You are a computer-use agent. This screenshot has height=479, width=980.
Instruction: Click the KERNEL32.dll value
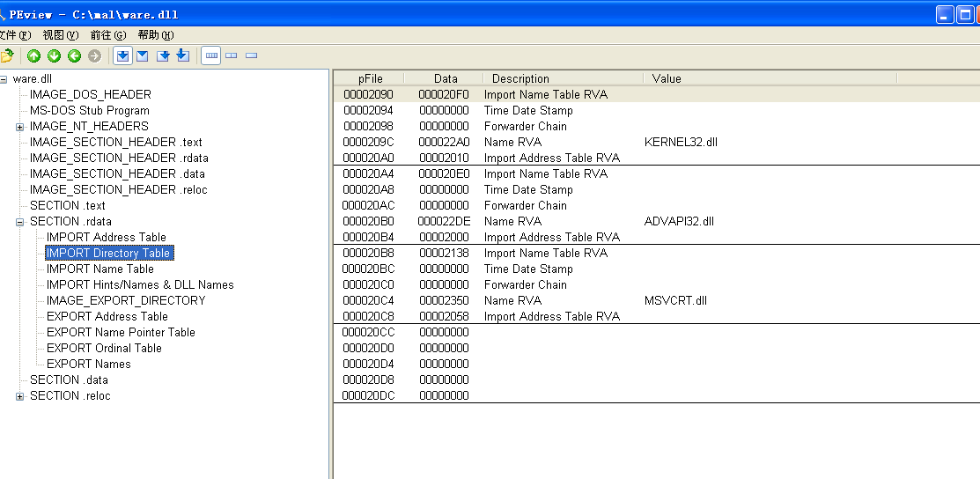pos(681,143)
